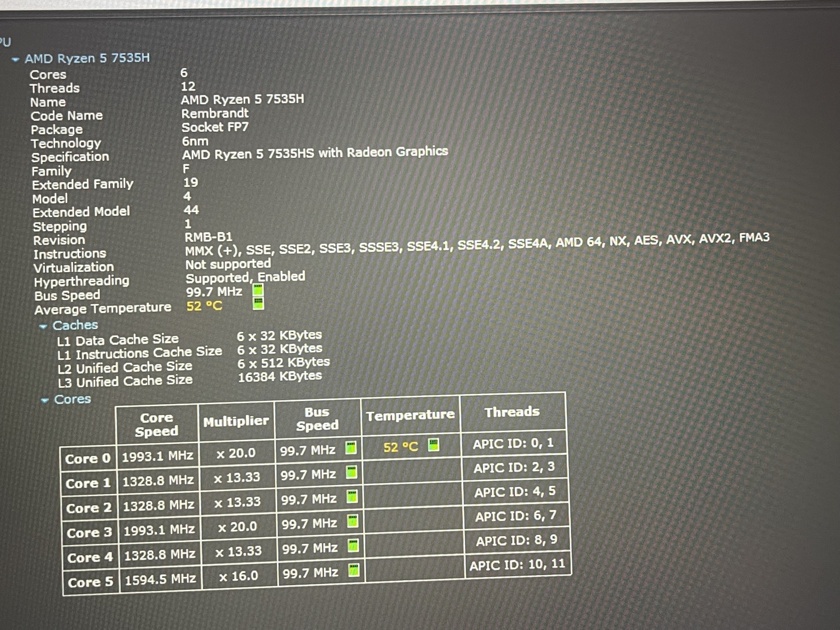Click Core 0 speed cell 1993.1 MHz
The image size is (840, 630).
click(x=158, y=456)
